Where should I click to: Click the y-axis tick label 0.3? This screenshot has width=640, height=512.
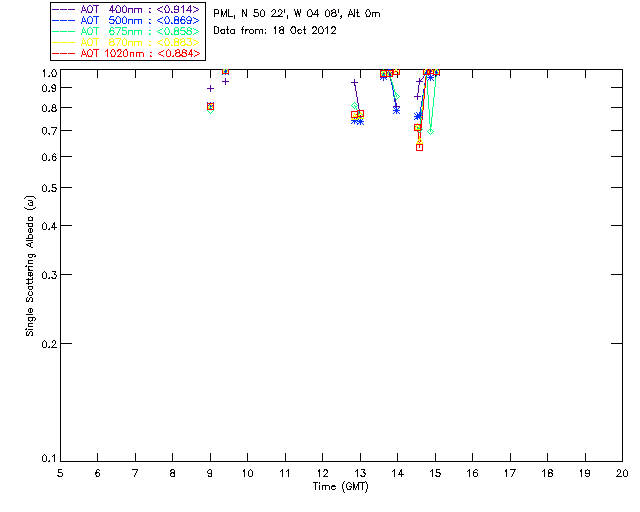[49, 275]
